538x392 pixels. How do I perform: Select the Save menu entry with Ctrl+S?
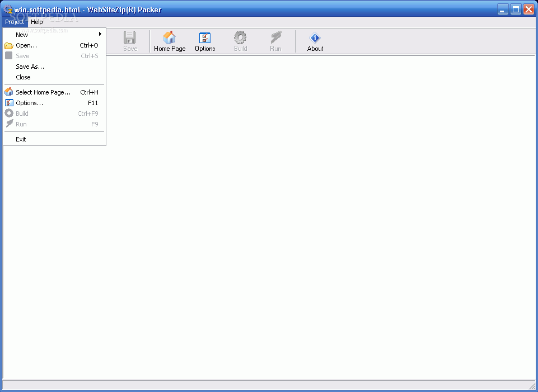(x=54, y=56)
